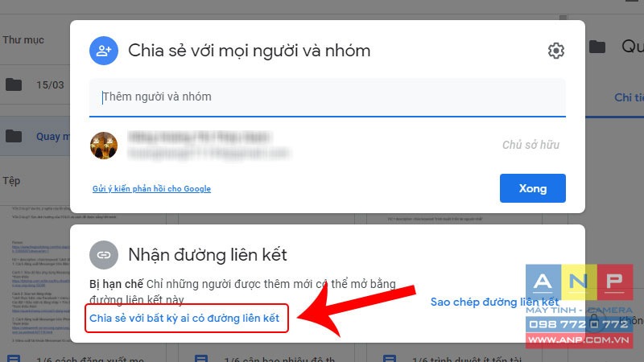This screenshot has width=644, height=362.
Task: Click the "Nhận đường liên kết" heading
Action: pyautogui.click(x=208, y=255)
